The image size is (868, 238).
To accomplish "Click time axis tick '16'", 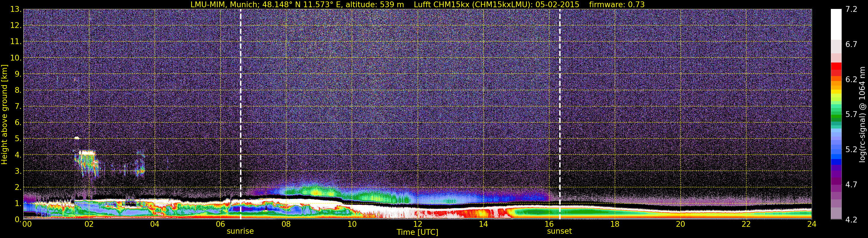I will point(549,224).
